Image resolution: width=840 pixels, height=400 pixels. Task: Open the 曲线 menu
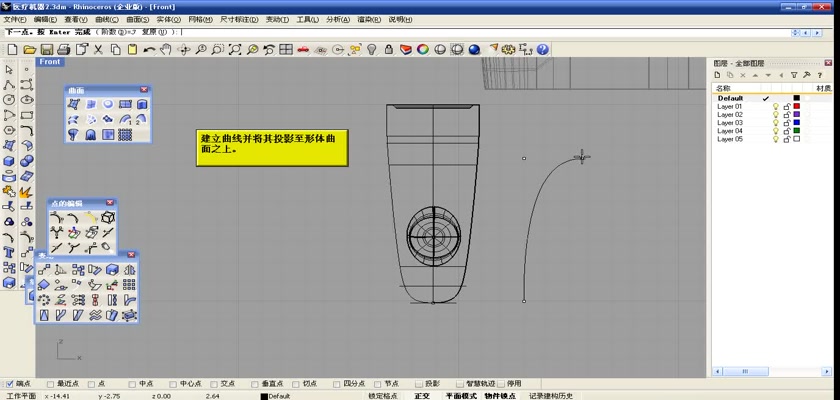(x=107, y=19)
